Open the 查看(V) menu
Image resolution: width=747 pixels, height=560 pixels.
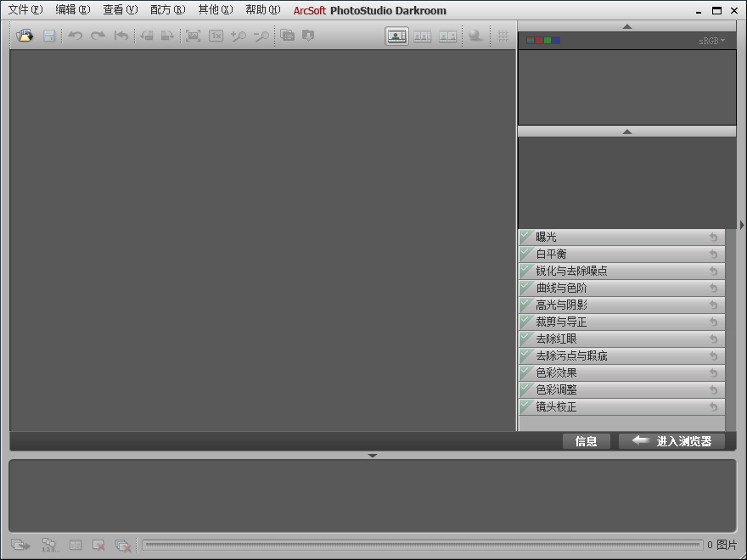[x=120, y=10]
